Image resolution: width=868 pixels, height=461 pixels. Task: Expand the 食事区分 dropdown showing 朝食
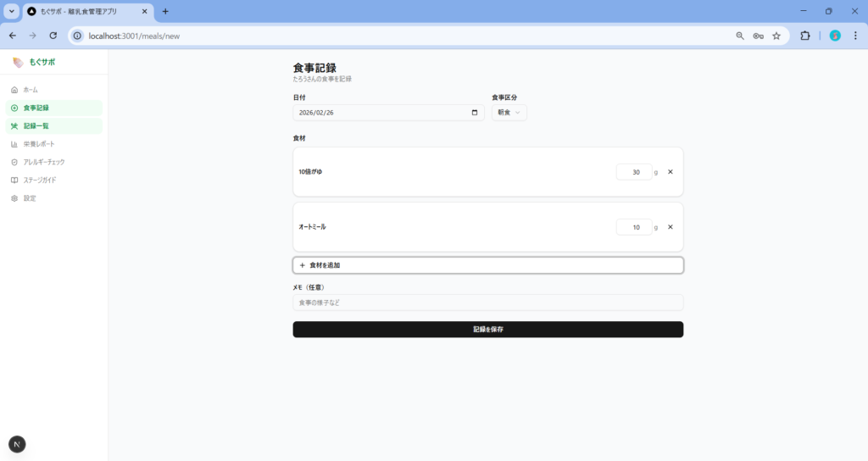point(509,113)
